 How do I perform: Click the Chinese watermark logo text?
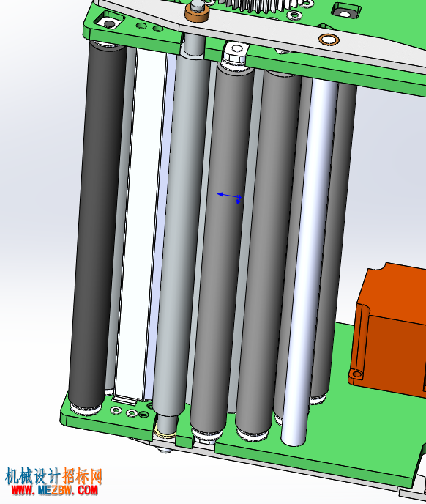pos(53,476)
